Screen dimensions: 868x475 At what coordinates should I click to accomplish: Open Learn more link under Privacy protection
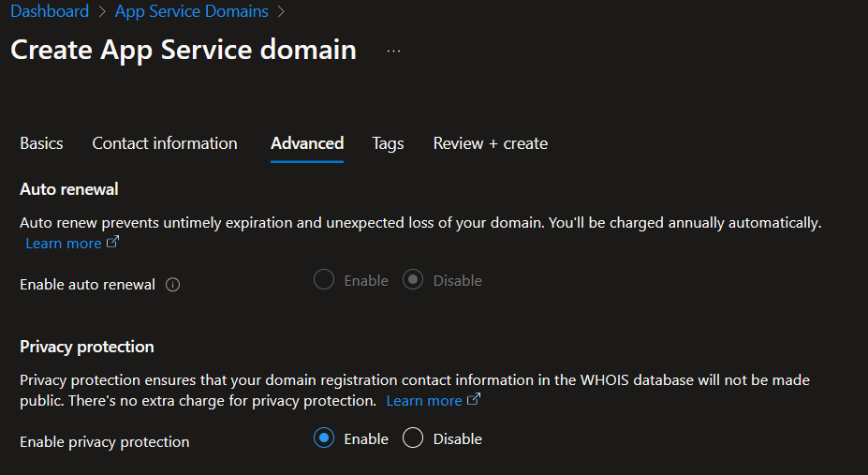pos(424,401)
